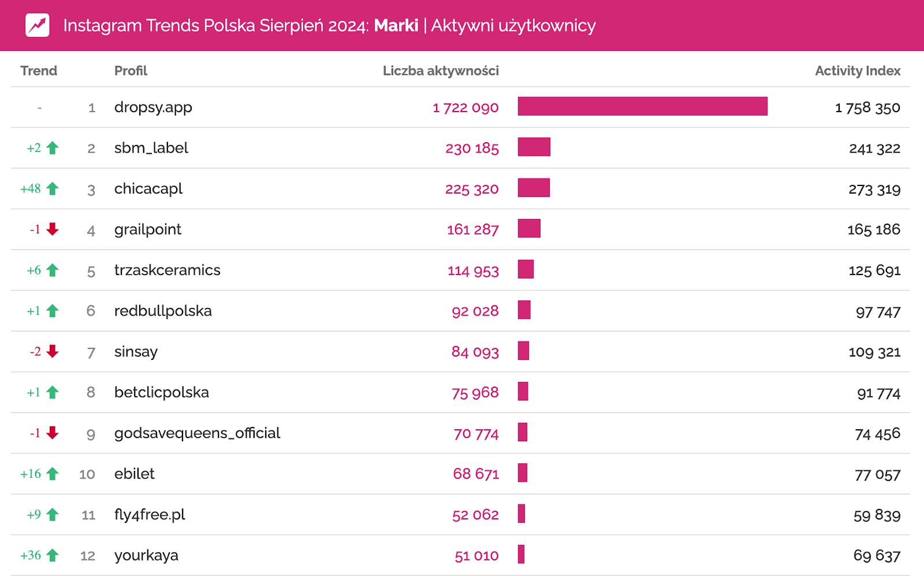Click the Trend column header
This screenshot has width=924, height=576.
39,70
